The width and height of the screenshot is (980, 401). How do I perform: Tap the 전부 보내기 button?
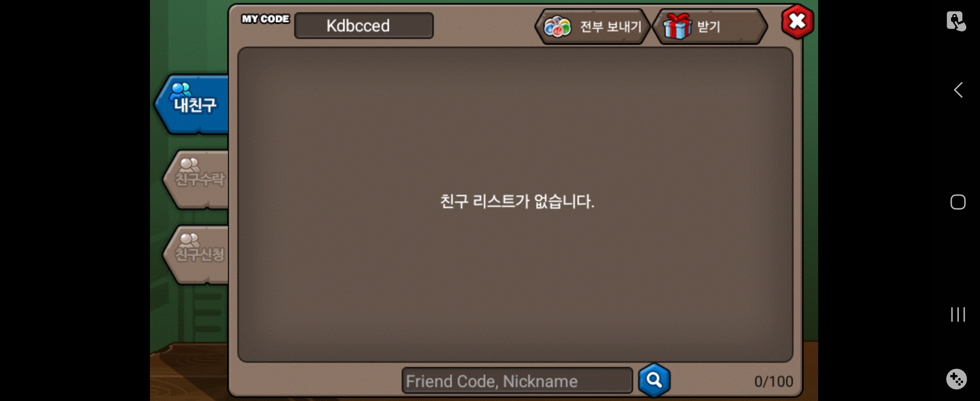pyautogui.click(x=592, y=27)
